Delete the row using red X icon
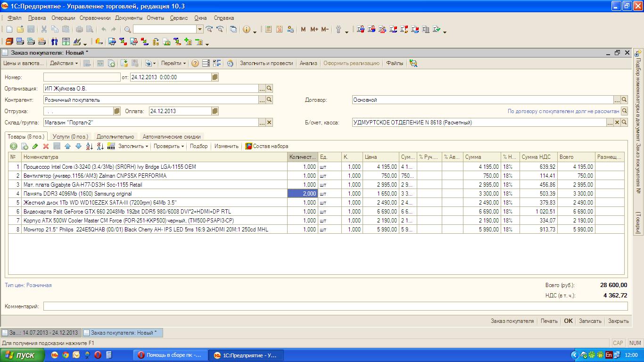This screenshot has width=644, height=362. pos(46,147)
